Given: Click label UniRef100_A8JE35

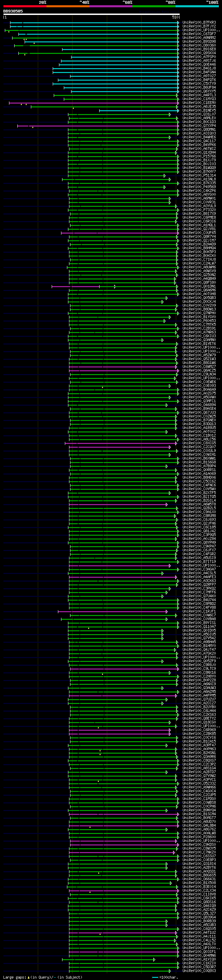Looking at the screenshot, I should (199, 106).
